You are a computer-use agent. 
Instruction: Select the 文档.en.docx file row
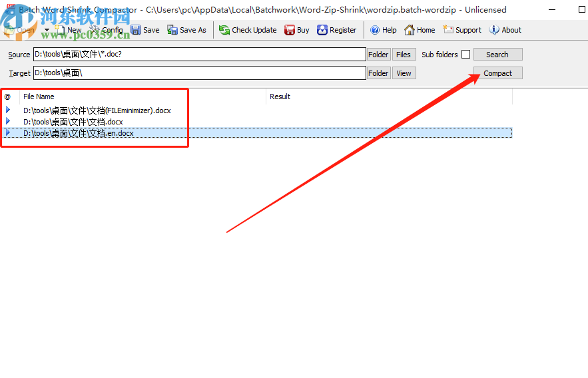pyautogui.click(x=257, y=133)
